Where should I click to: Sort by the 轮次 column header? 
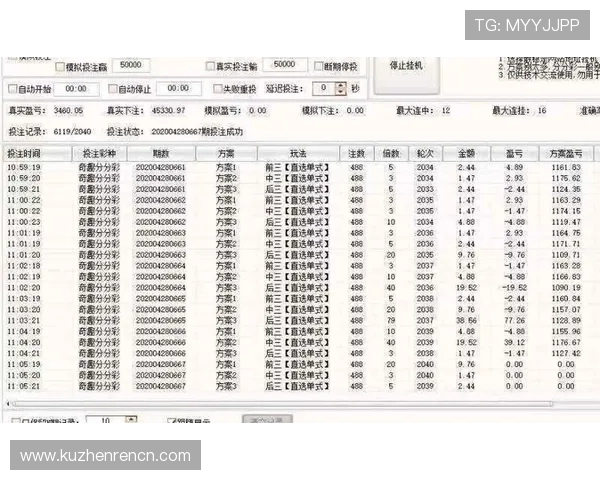click(x=425, y=154)
